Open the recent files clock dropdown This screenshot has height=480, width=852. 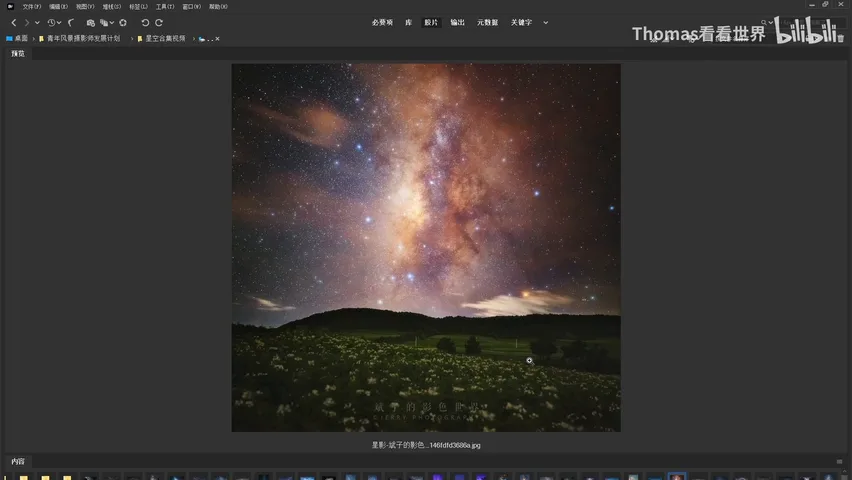click(x=54, y=23)
